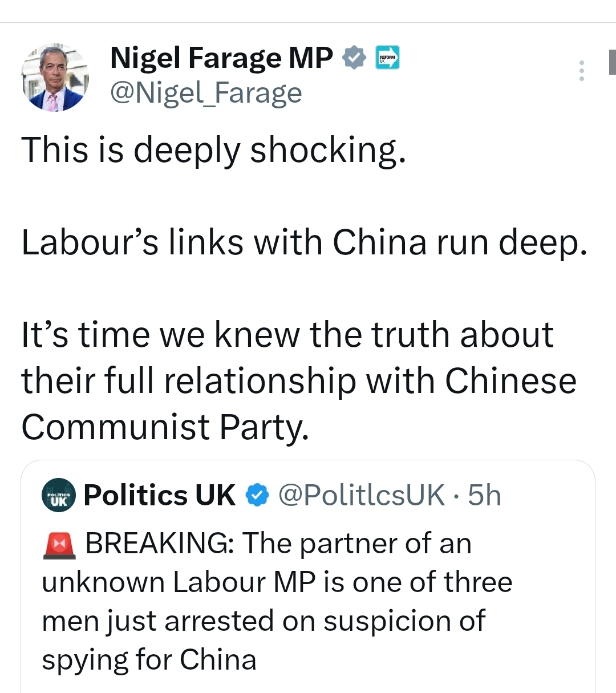Open the three-dot more options menu
616x693 pixels.
point(581,70)
